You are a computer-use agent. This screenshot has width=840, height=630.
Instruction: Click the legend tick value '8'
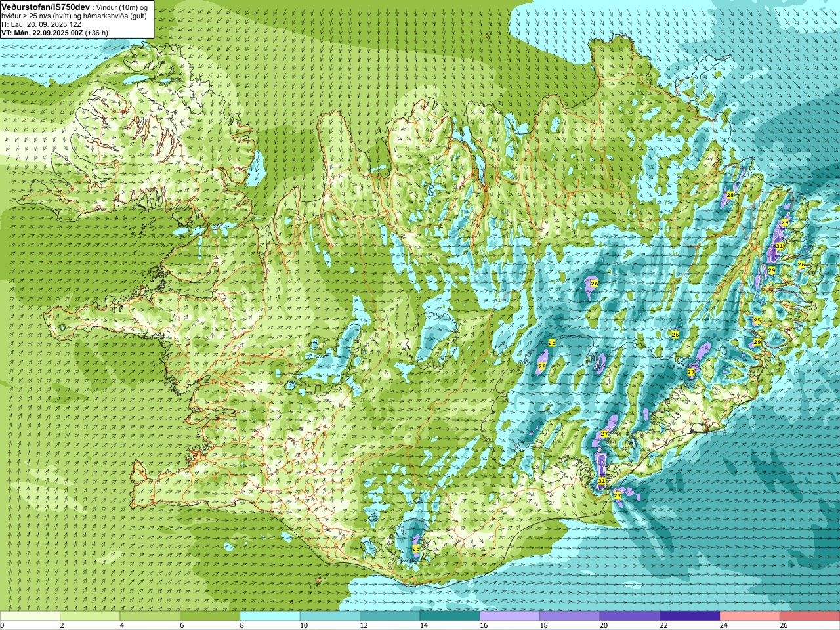(241, 625)
